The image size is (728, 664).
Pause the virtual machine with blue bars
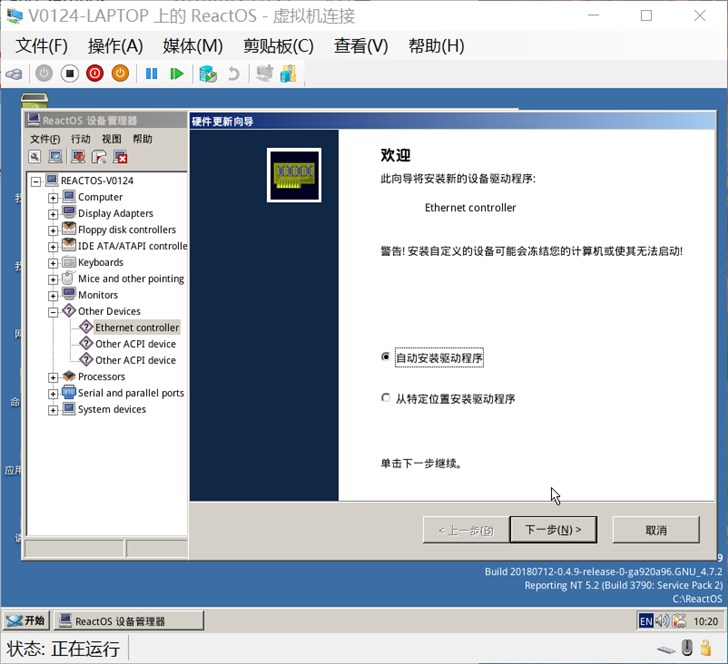pos(151,73)
